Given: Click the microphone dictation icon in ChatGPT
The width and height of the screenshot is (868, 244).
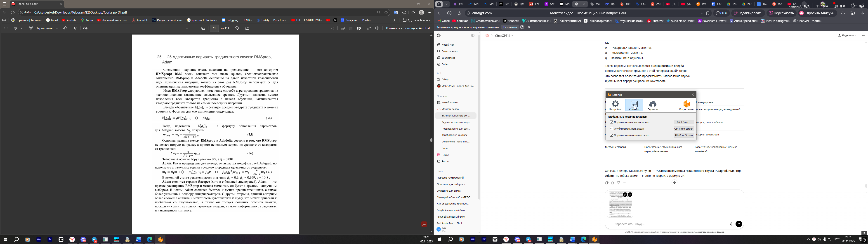Looking at the screenshot, I should pos(731,224).
